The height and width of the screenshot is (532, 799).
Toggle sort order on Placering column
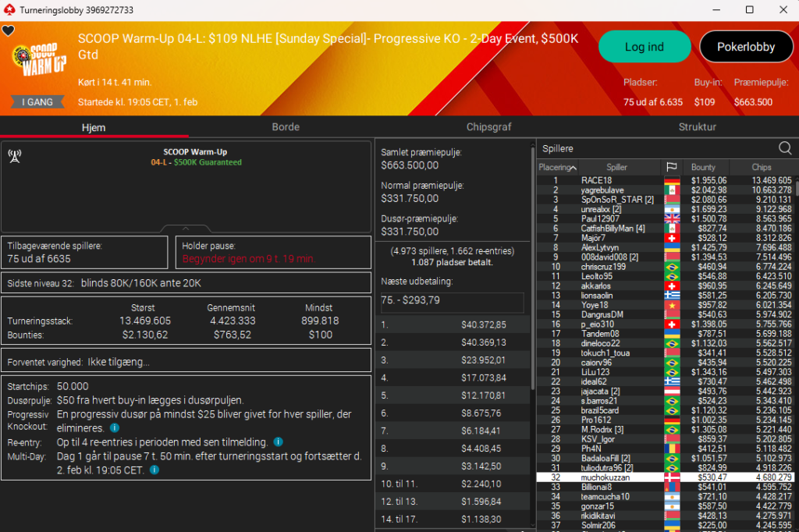(x=557, y=168)
